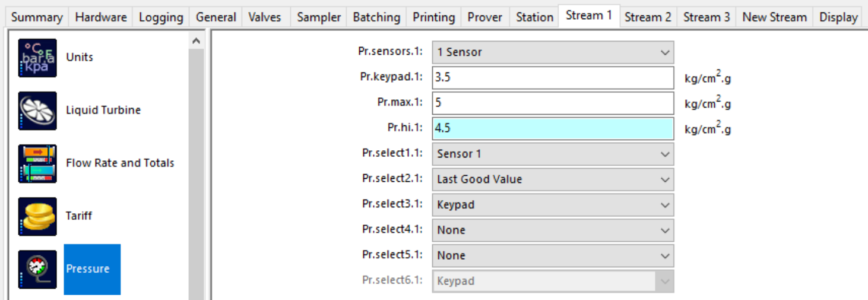Click the sidebar scroll up arrow
This screenshot has height=300, width=868.
(196, 41)
